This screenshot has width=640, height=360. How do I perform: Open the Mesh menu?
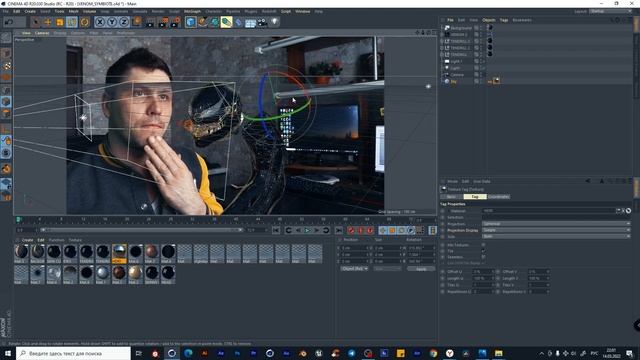tap(73, 11)
